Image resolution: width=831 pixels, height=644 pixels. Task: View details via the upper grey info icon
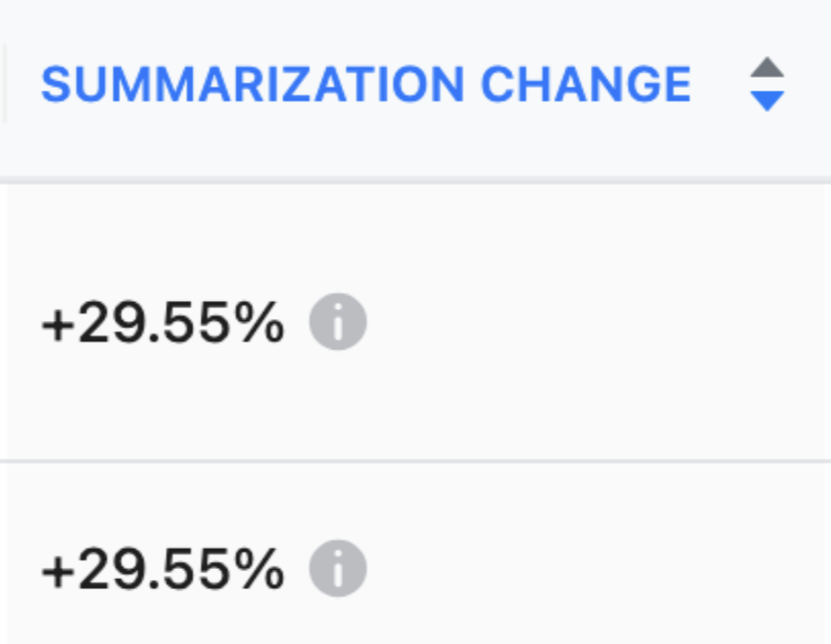point(338,321)
